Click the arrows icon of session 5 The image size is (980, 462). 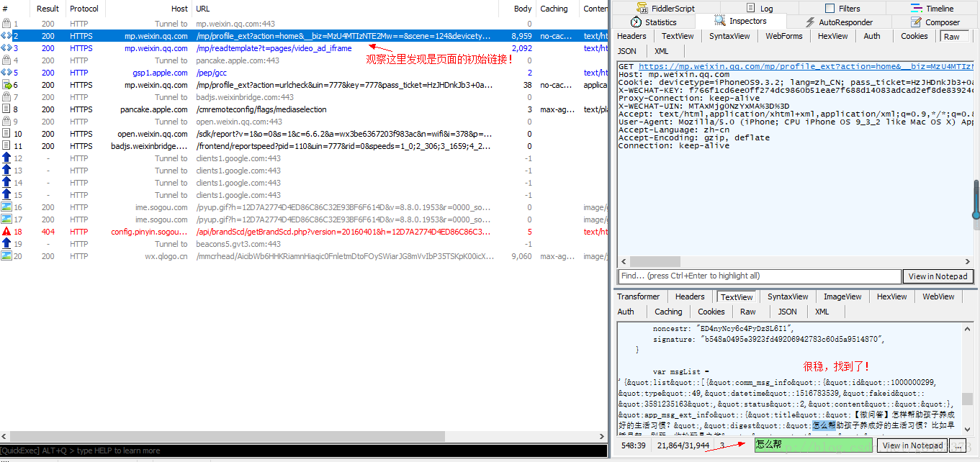tap(6, 73)
